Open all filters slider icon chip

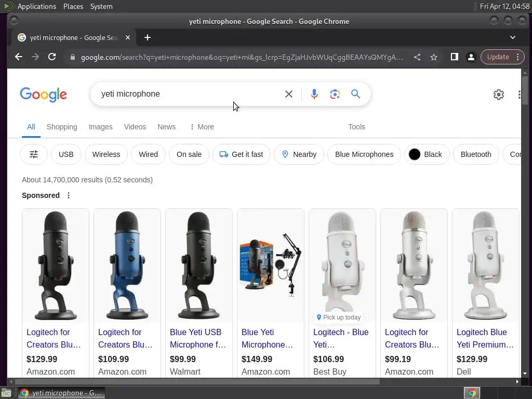34,154
